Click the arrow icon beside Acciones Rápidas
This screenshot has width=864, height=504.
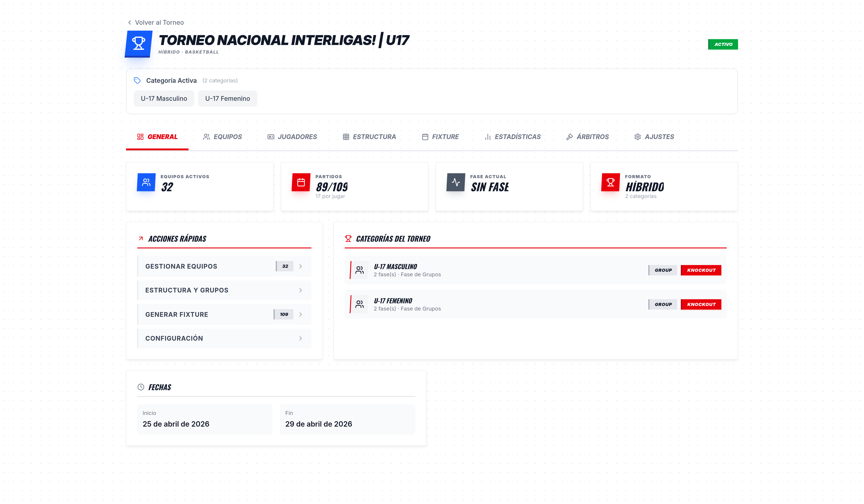pyautogui.click(x=141, y=239)
